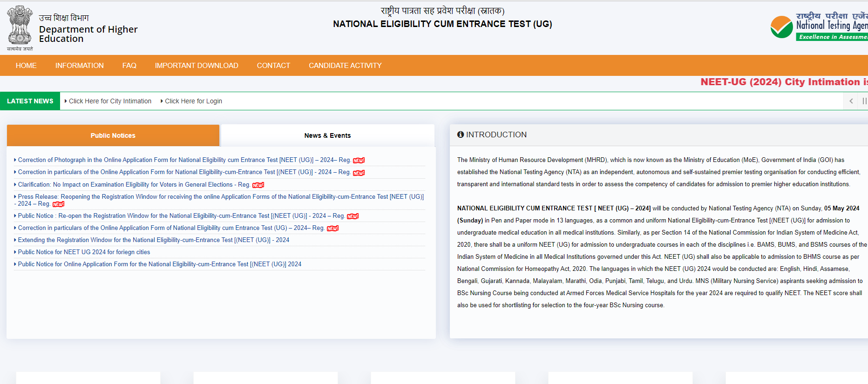868x384 pixels.
Task: Open Click Here for City Intimation link
Action: tap(110, 101)
